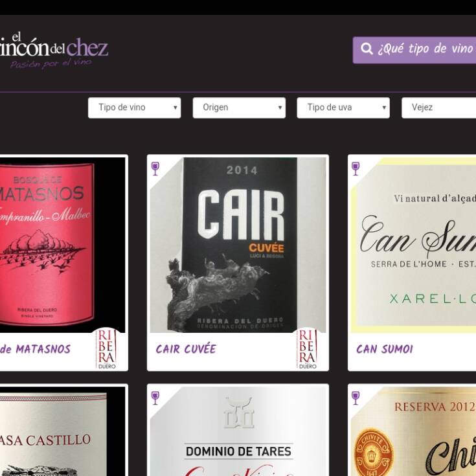Open the Tipo de uva dropdown
Viewport: 476px width, 476px height.
pos(343,108)
